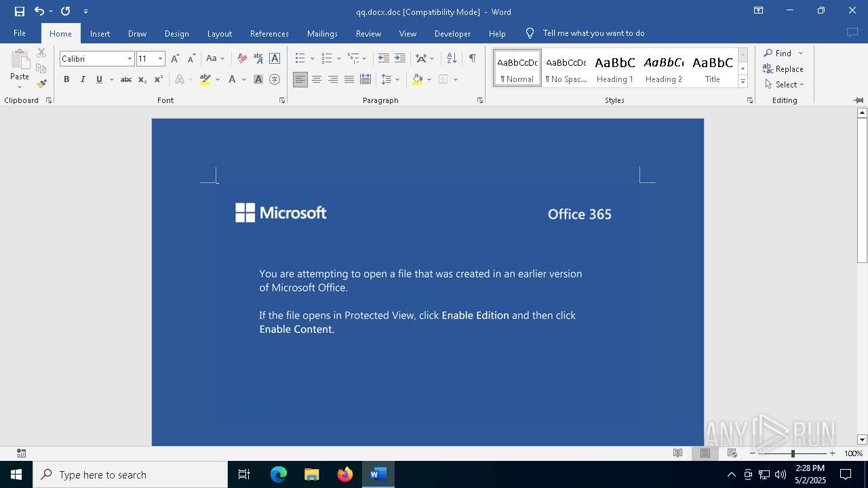Open the Customize Quick Access Toolbar arrow

(85, 12)
